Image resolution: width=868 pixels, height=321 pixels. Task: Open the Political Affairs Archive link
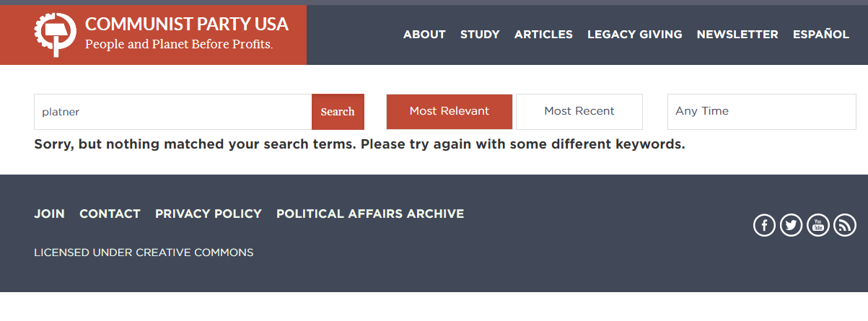(370, 214)
